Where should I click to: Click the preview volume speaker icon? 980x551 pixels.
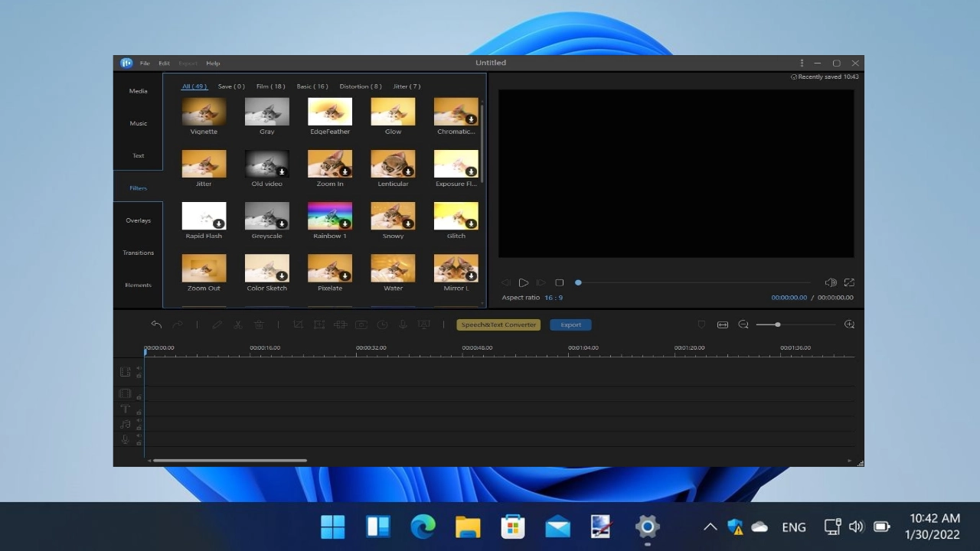point(831,283)
